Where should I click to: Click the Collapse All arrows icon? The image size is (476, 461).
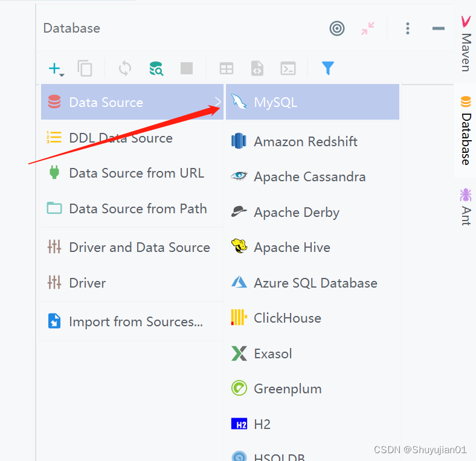pos(368,28)
